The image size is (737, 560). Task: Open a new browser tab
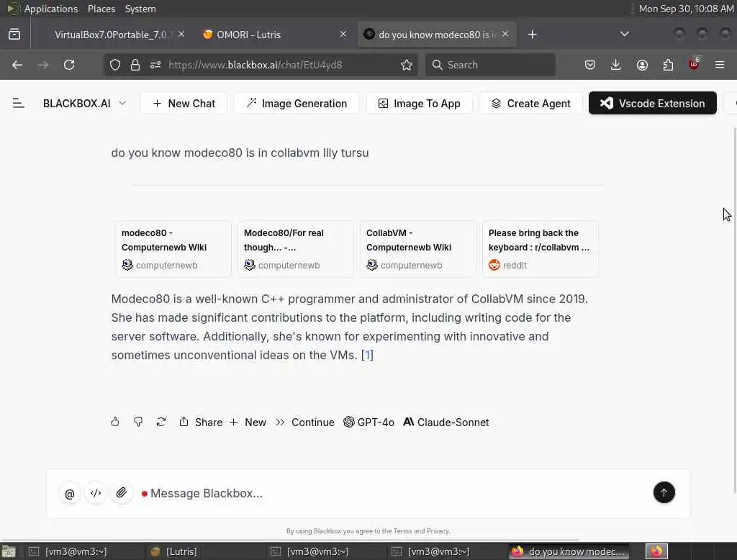click(532, 35)
